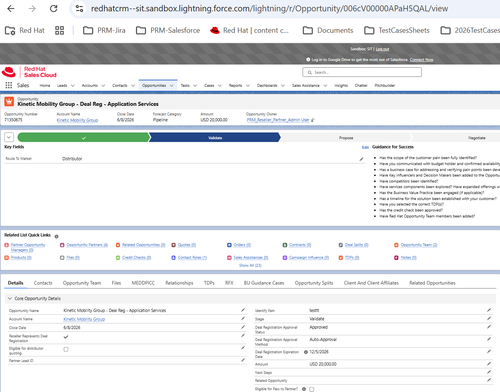The image size is (500, 392).
Task: Collapse the sales path with the chevron button
Action: [9, 137]
